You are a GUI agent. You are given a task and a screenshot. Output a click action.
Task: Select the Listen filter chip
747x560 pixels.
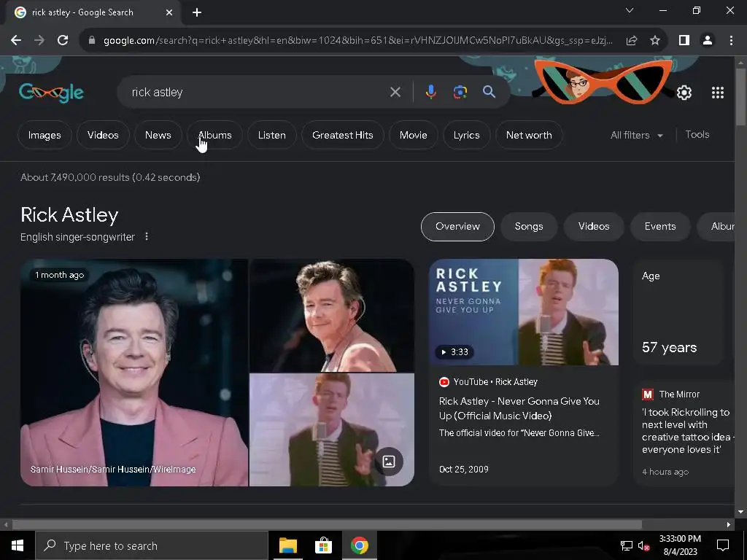click(x=272, y=135)
